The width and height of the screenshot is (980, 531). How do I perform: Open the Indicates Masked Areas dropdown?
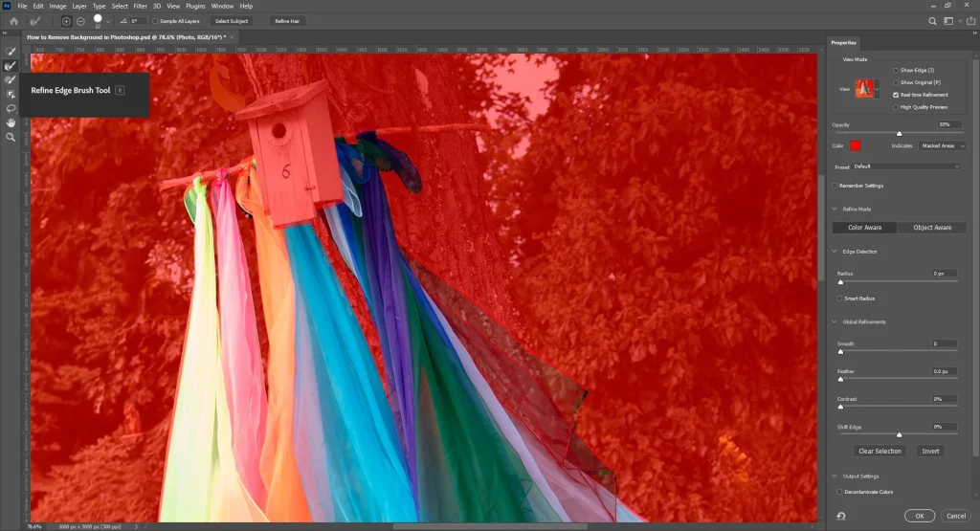[942, 145]
